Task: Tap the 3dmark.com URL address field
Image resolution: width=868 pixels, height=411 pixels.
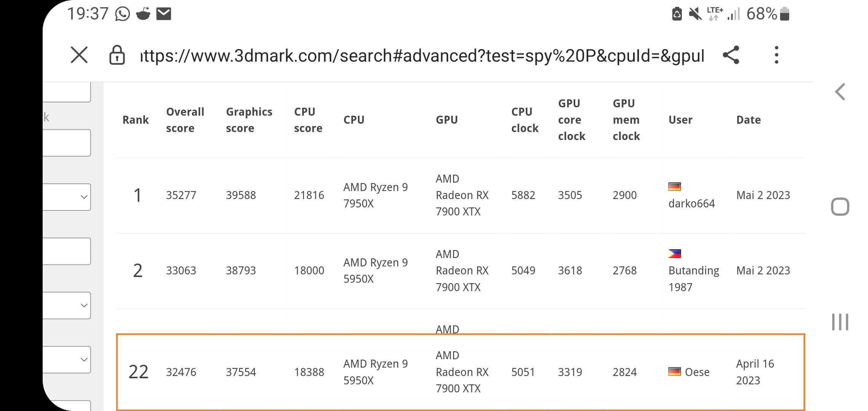Action: coord(423,56)
